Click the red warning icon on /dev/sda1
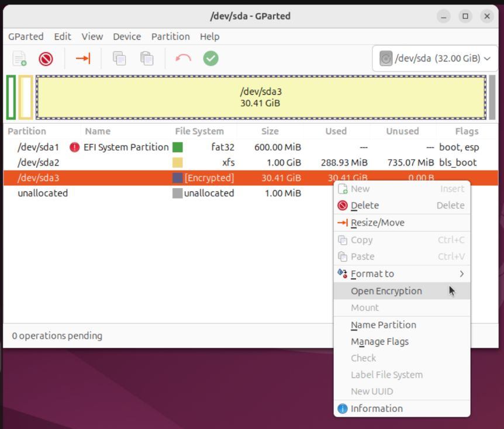This screenshot has width=504, height=429. (75, 147)
